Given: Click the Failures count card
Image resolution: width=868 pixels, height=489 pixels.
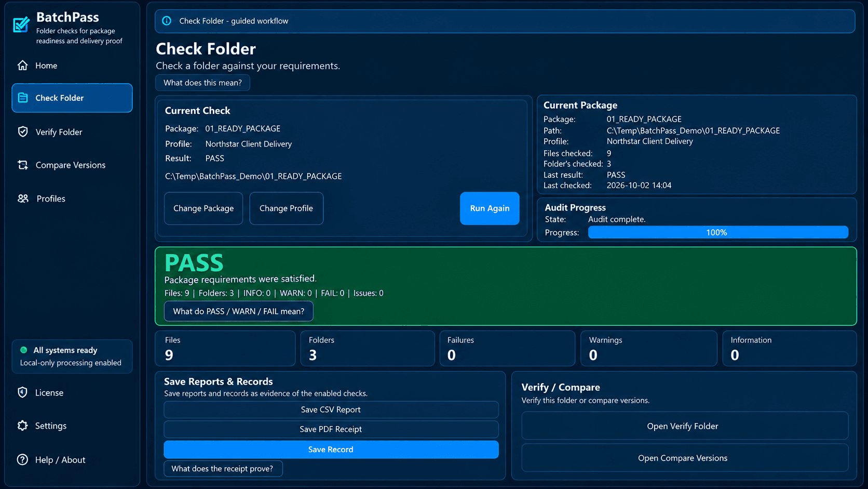Looking at the screenshot, I should pyautogui.click(x=507, y=348).
